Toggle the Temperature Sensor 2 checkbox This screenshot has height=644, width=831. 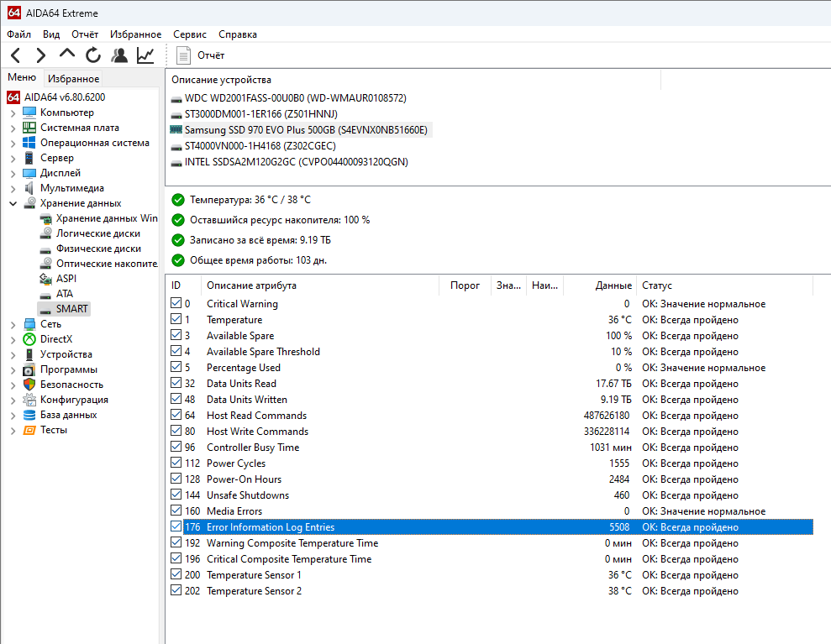point(176,590)
